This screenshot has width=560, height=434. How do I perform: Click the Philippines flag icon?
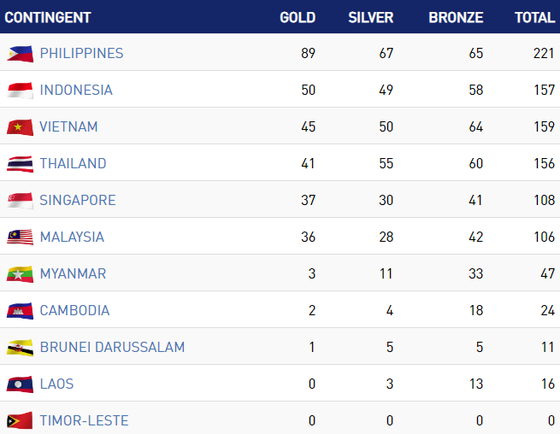pos(20,54)
